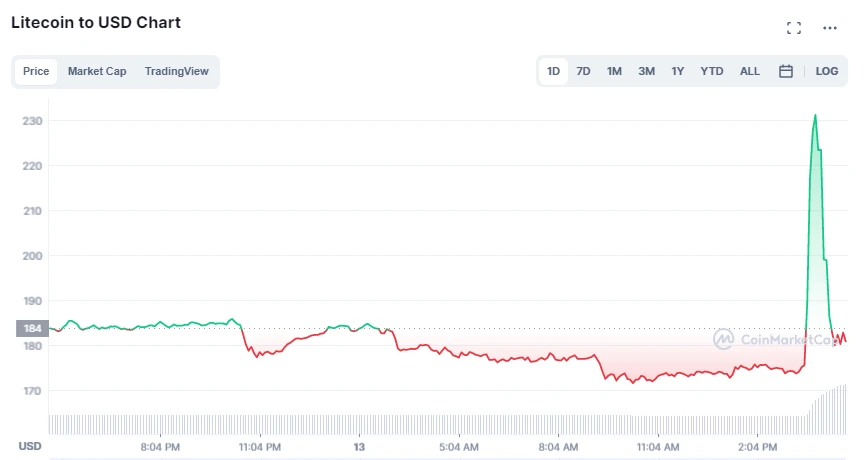This screenshot has height=460, width=865.
Task: Click the 230 price axis label
Action: coord(32,121)
